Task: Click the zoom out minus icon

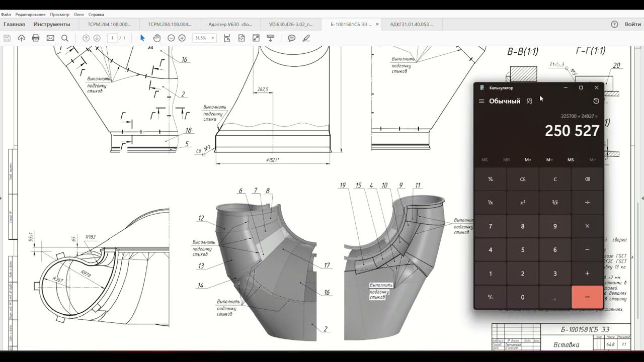Action: pos(171,38)
